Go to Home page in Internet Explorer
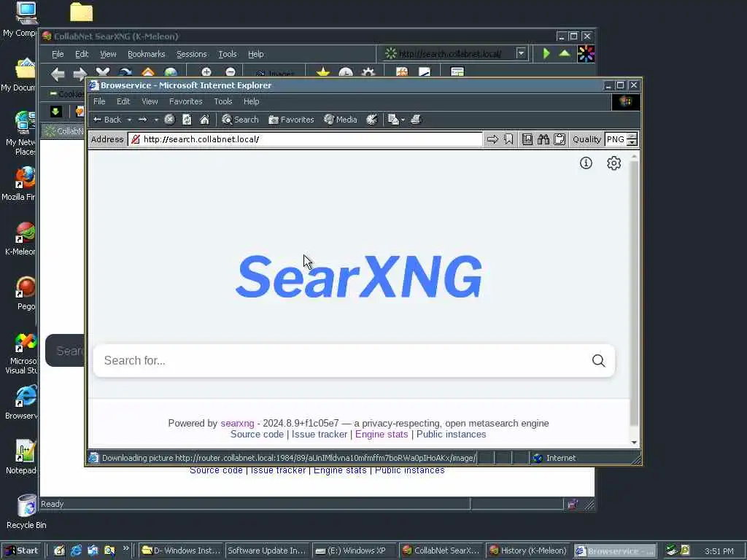The image size is (747, 560). pos(204,120)
